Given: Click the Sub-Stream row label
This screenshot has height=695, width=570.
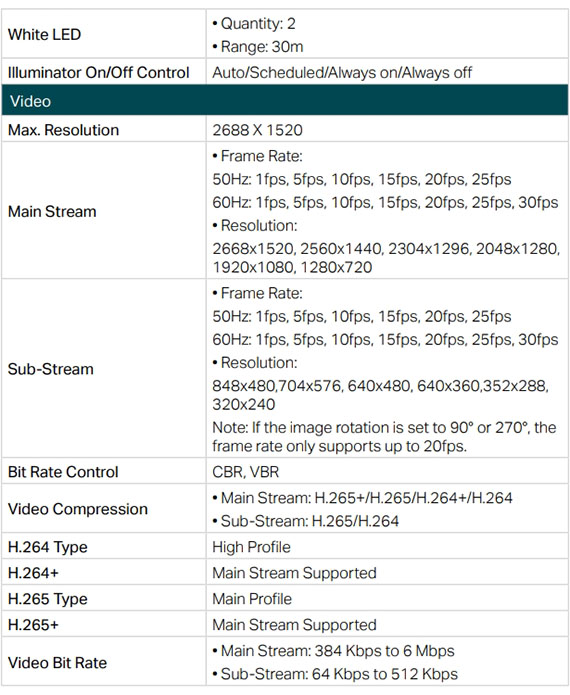Looking at the screenshot, I should 51,369.
